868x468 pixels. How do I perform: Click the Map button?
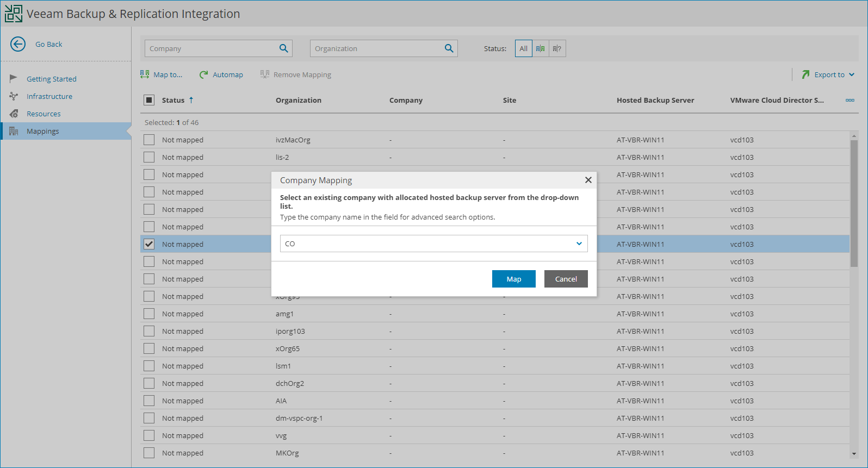coord(514,279)
